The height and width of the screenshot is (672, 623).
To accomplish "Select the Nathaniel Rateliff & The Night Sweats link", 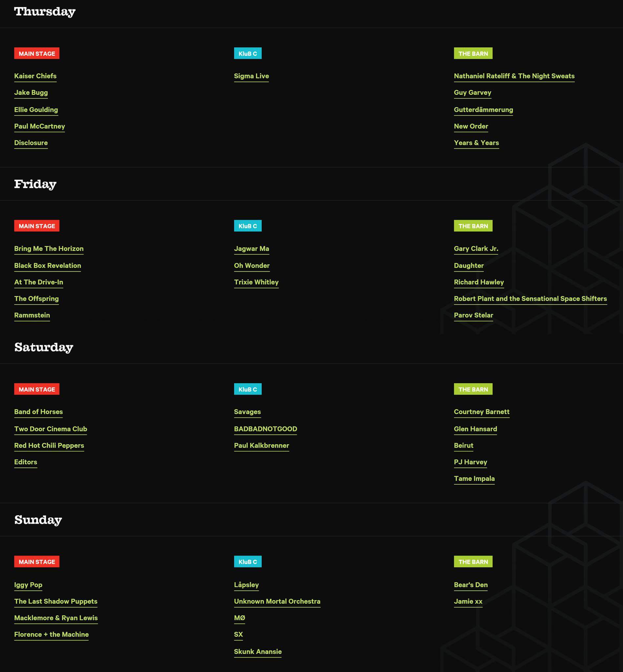I will (514, 76).
